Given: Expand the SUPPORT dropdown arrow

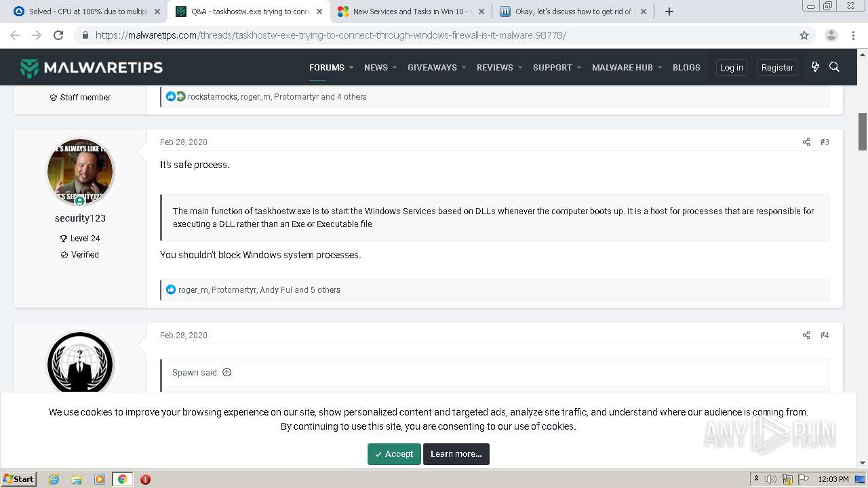Looking at the screenshot, I should [579, 68].
